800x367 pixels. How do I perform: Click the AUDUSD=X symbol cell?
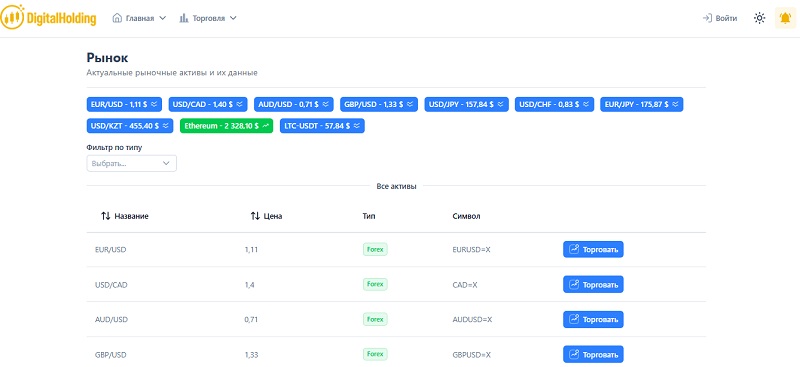[x=472, y=320]
